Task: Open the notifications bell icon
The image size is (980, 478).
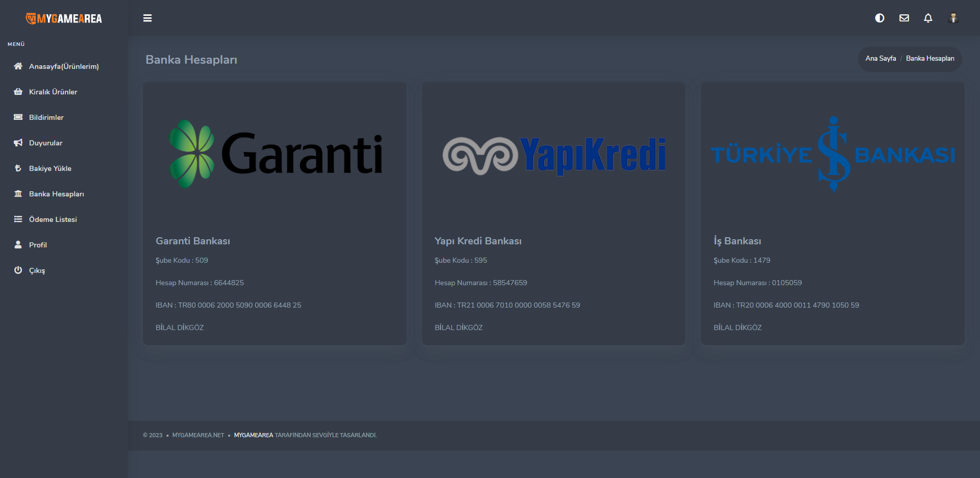Action: 928,18
